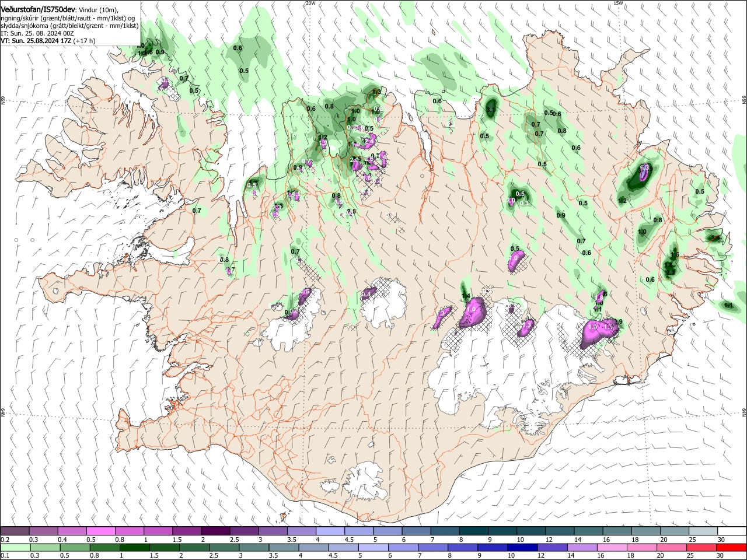This screenshot has width=747, height=560.
Task: Pick the medium purple 1.5 snow legend swatch
Action: [x=187, y=531]
